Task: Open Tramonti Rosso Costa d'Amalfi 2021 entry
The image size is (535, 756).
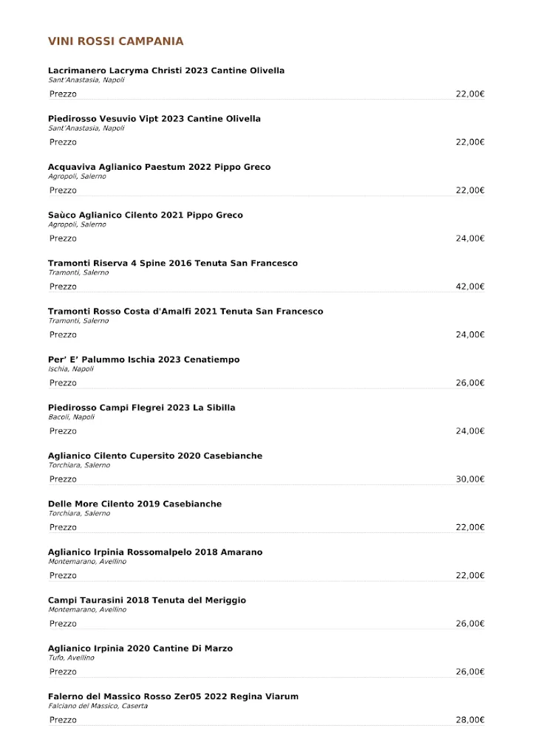Action: [185, 312]
